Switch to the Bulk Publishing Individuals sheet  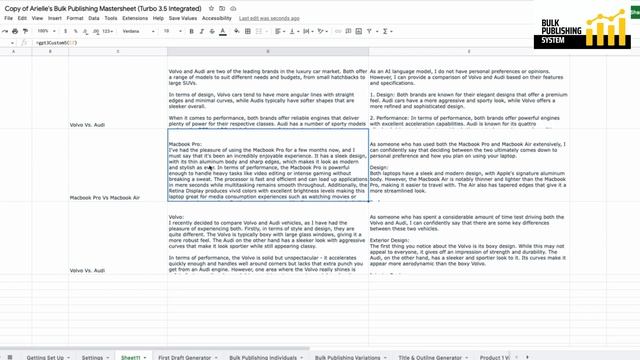tap(263, 357)
